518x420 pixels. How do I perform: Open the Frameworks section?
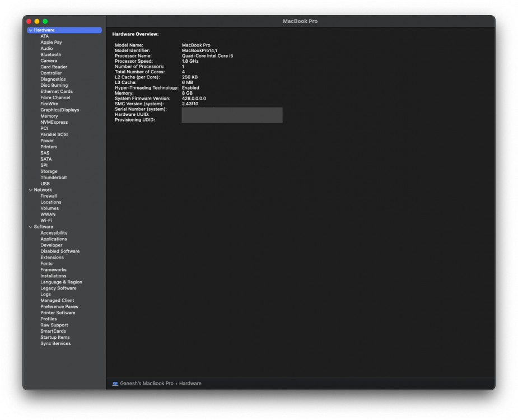pyautogui.click(x=54, y=270)
